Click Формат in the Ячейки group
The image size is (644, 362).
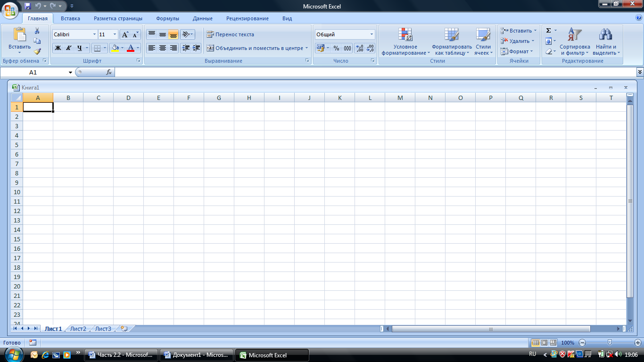(516, 51)
